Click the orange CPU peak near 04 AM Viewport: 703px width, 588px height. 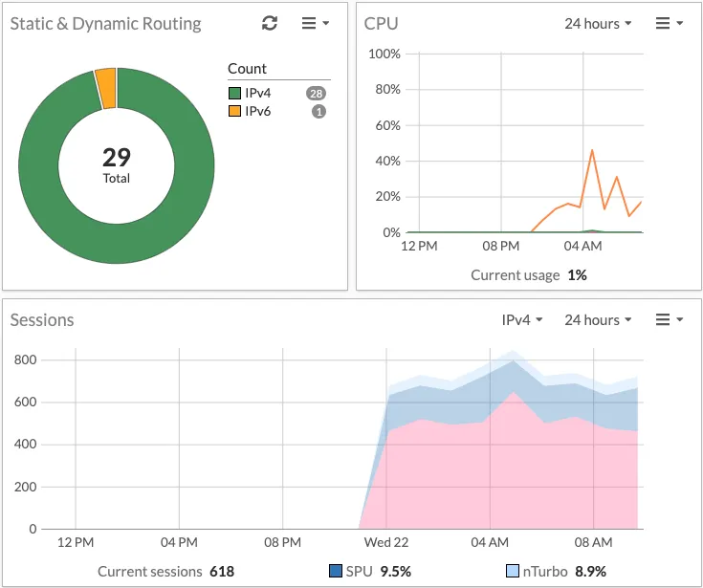click(x=592, y=151)
